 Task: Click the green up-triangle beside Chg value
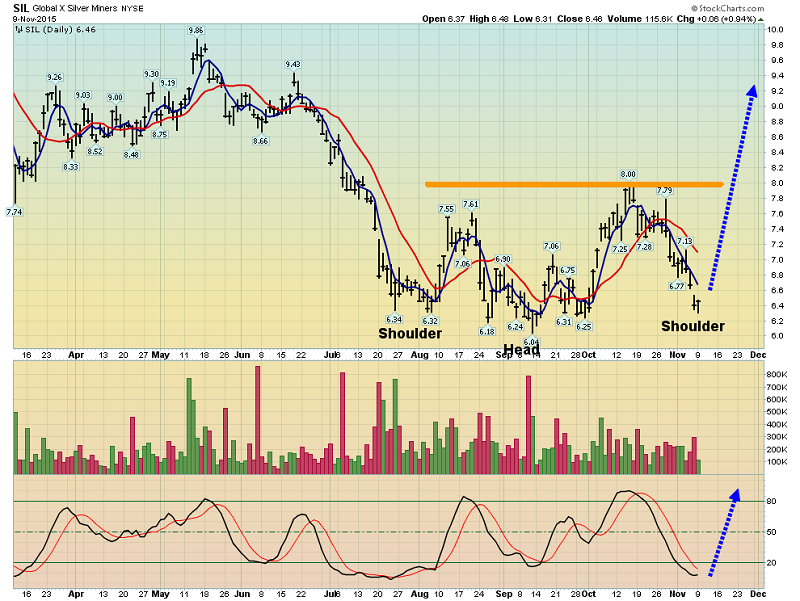pyautogui.click(x=761, y=19)
